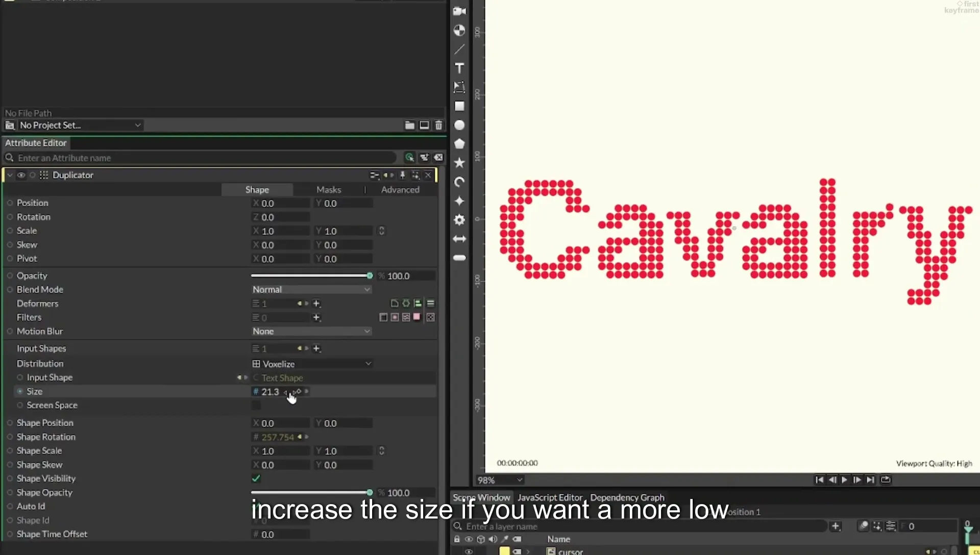Image resolution: width=980 pixels, height=555 pixels.
Task: Switch to the Advanced tab
Action: (400, 189)
